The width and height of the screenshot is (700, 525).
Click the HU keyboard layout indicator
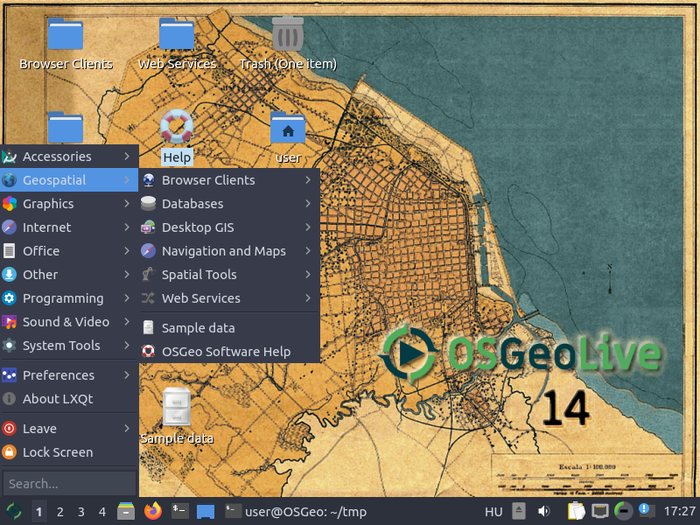(493, 512)
